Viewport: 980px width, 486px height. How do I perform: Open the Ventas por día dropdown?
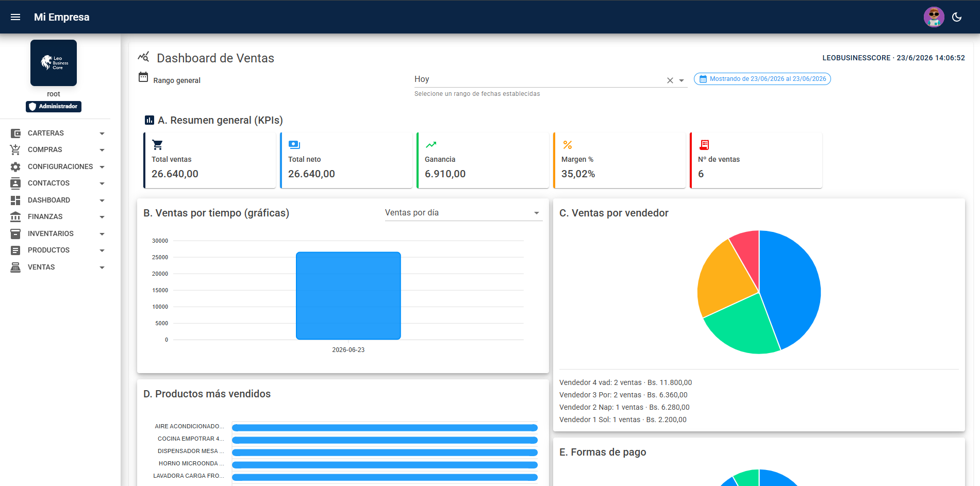click(x=463, y=213)
